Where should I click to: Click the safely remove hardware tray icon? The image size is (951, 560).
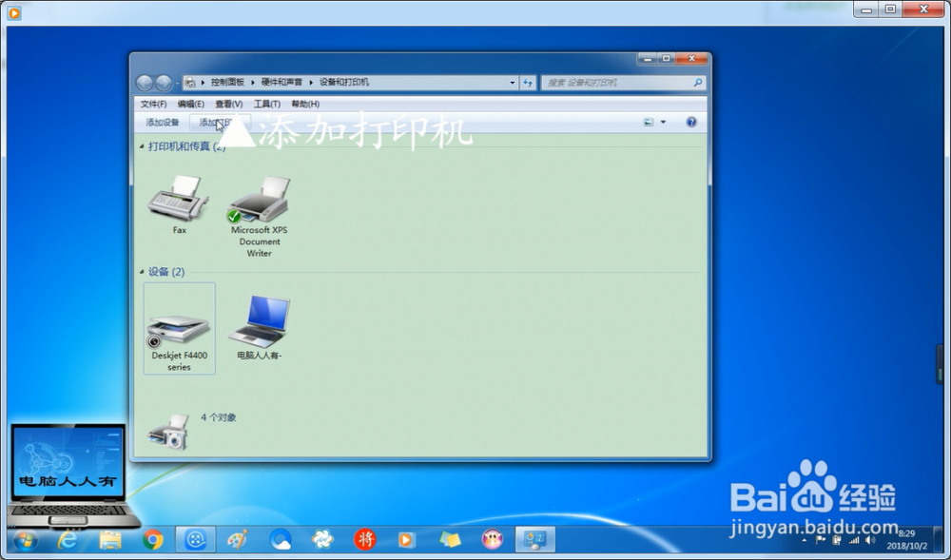(837, 540)
